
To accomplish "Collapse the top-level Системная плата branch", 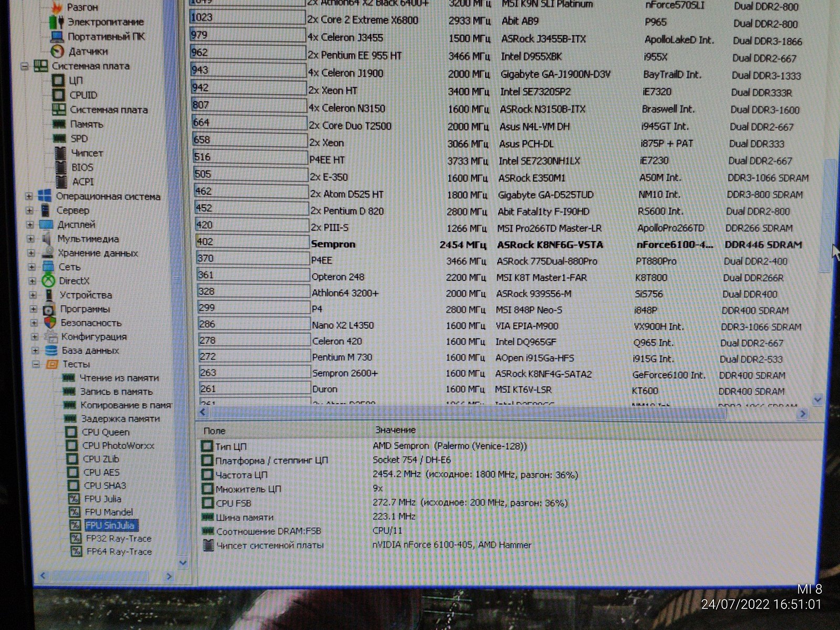I will tap(24, 66).
